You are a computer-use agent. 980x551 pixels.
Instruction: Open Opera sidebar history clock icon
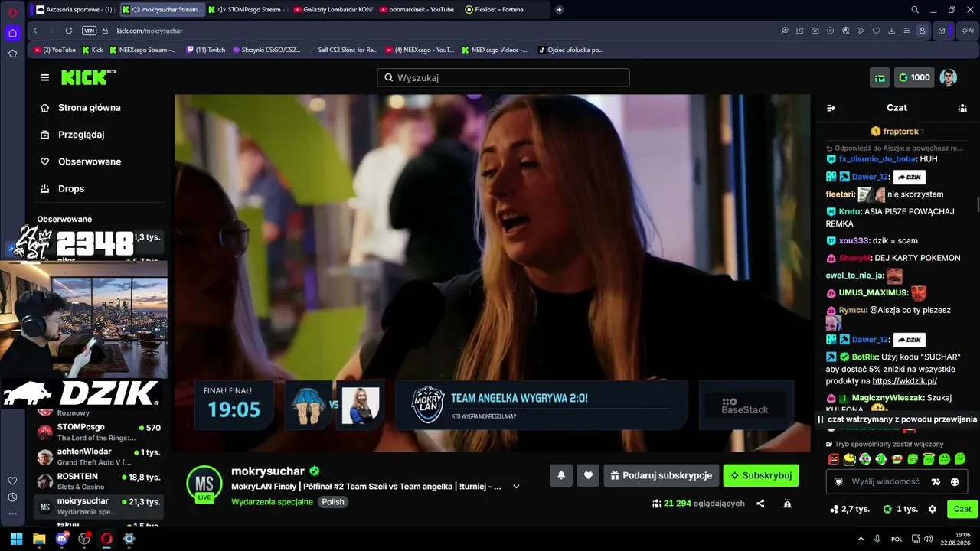point(12,497)
